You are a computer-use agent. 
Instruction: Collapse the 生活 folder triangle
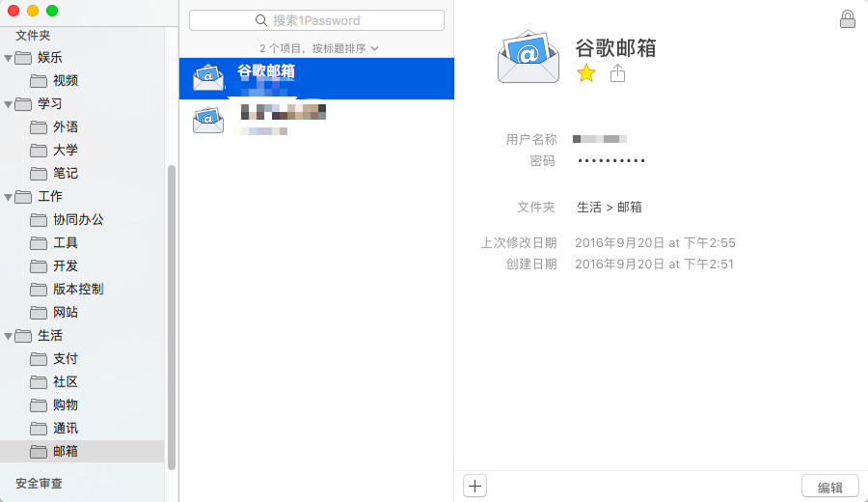click(x=9, y=336)
